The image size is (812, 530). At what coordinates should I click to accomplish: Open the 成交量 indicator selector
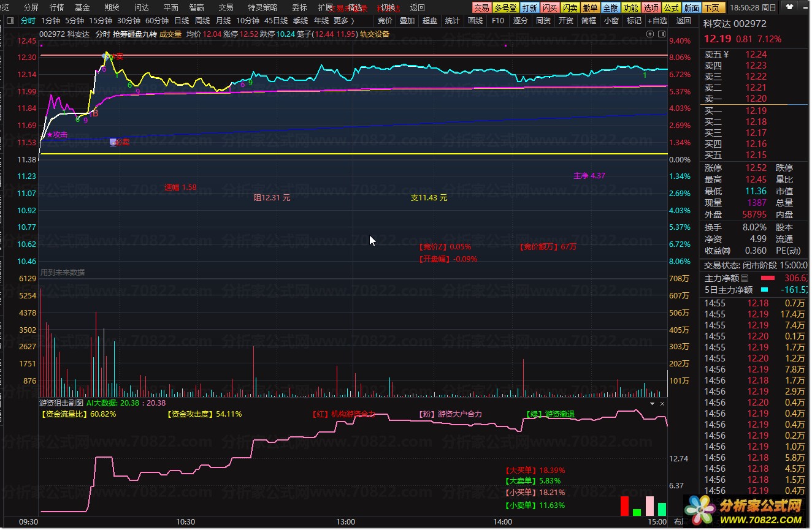[x=170, y=34]
